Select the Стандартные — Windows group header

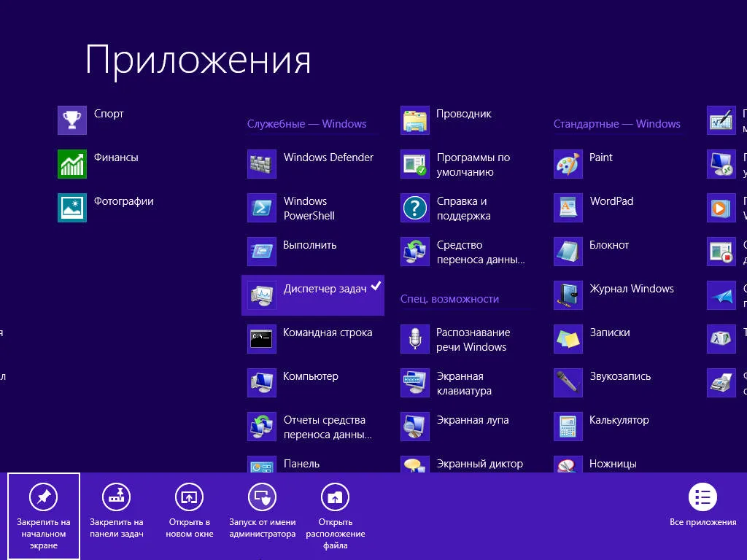pyautogui.click(x=617, y=124)
